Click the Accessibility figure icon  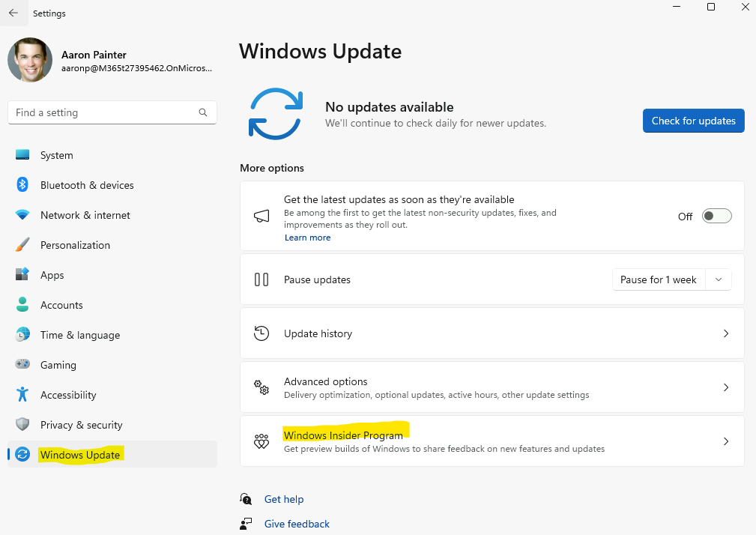[x=22, y=394]
